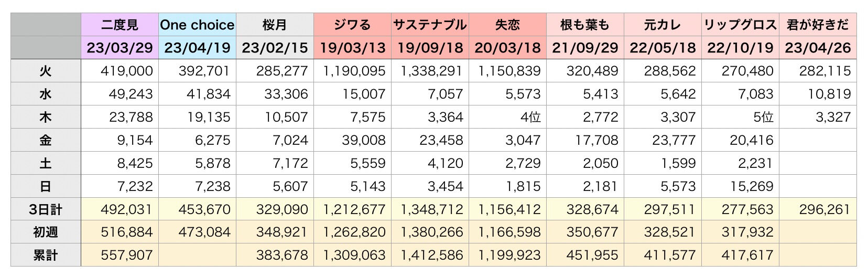Click the 元カレ header cell
868x276 pixels.
tap(663, 25)
